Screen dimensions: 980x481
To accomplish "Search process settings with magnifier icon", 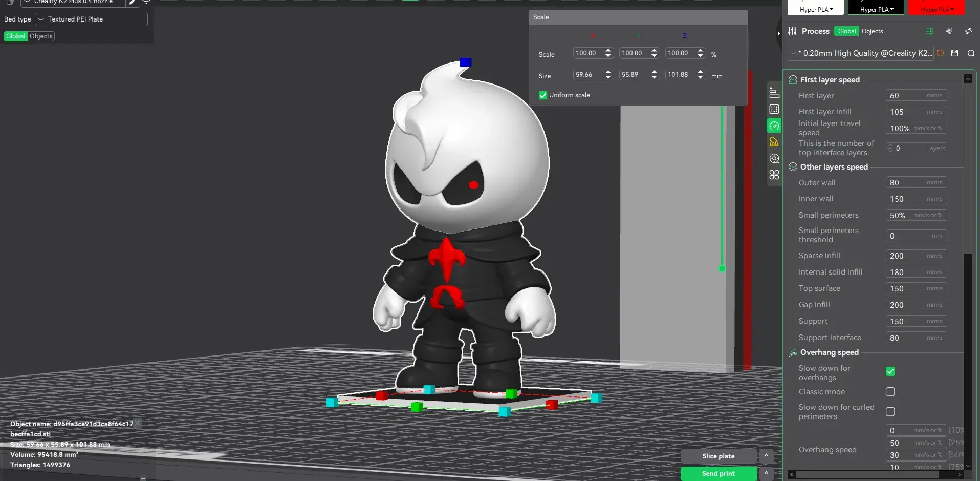I will [x=971, y=53].
